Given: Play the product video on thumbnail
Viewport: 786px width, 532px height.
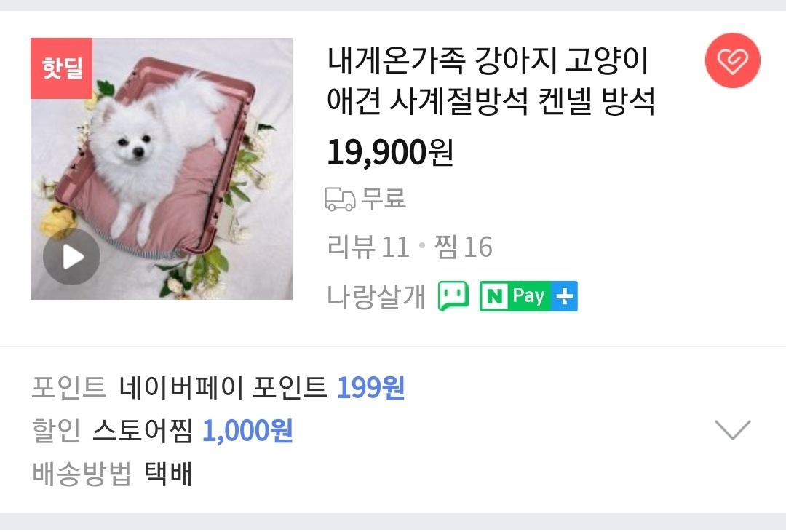Looking at the screenshot, I should point(71,257).
